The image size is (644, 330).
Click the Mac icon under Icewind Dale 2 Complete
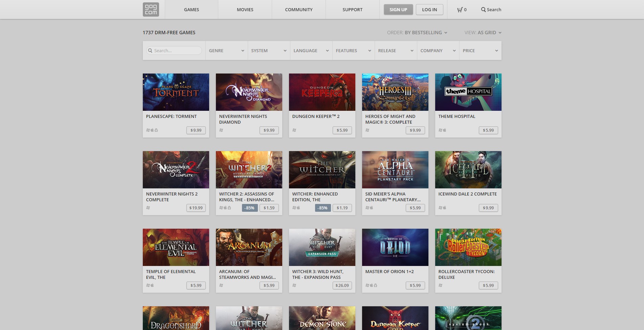[x=444, y=208]
